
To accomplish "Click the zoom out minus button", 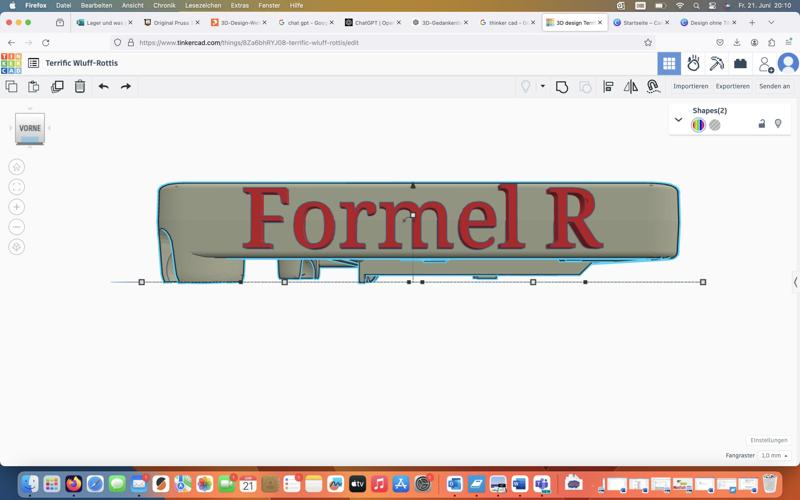I will (x=17, y=227).
